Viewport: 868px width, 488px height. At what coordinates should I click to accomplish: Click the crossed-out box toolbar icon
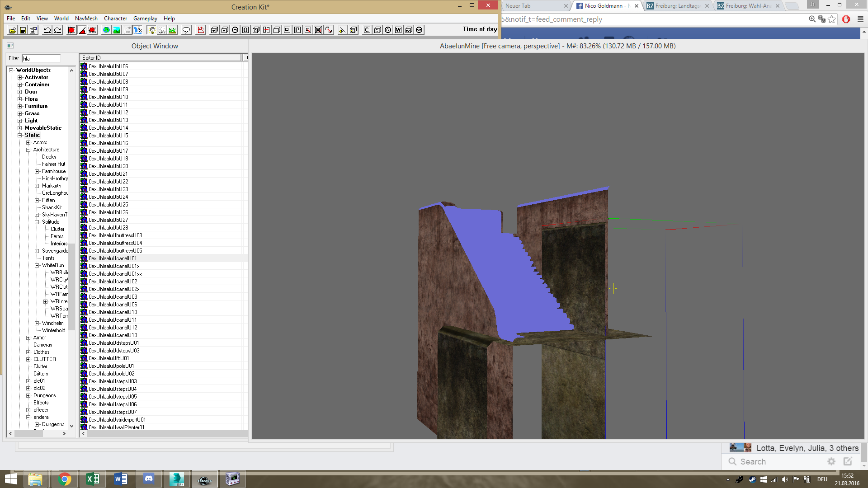pos(318,30)
